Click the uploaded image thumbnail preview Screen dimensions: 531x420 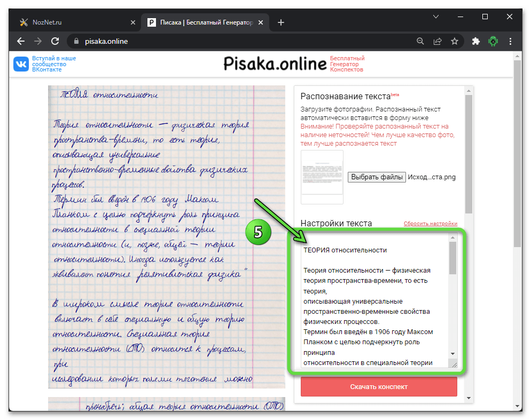(322, 177)
